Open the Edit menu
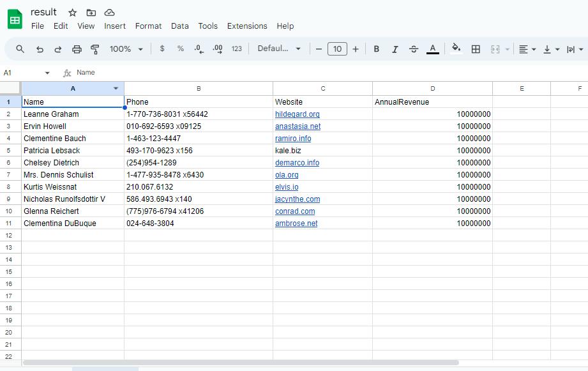This screenshot has width=588, height=371. click(x=61, y=26)
